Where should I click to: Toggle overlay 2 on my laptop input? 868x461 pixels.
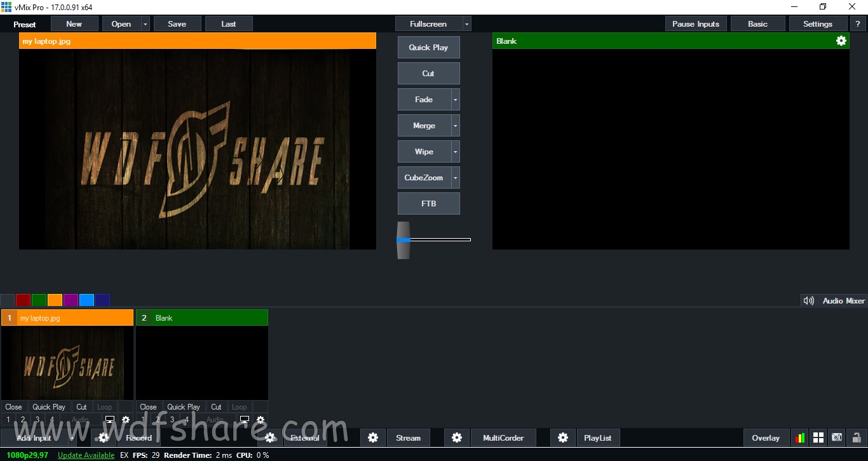[x=23, y=420]
